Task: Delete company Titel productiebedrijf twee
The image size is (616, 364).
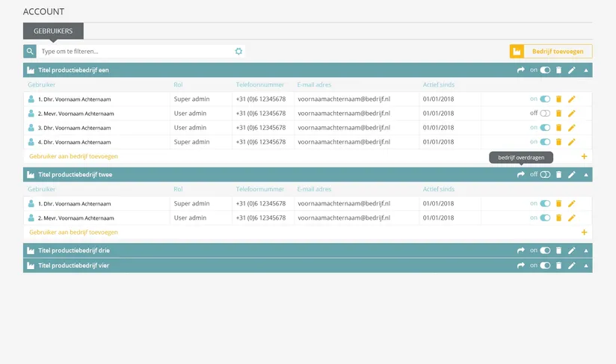Action: tap(558, 174)
